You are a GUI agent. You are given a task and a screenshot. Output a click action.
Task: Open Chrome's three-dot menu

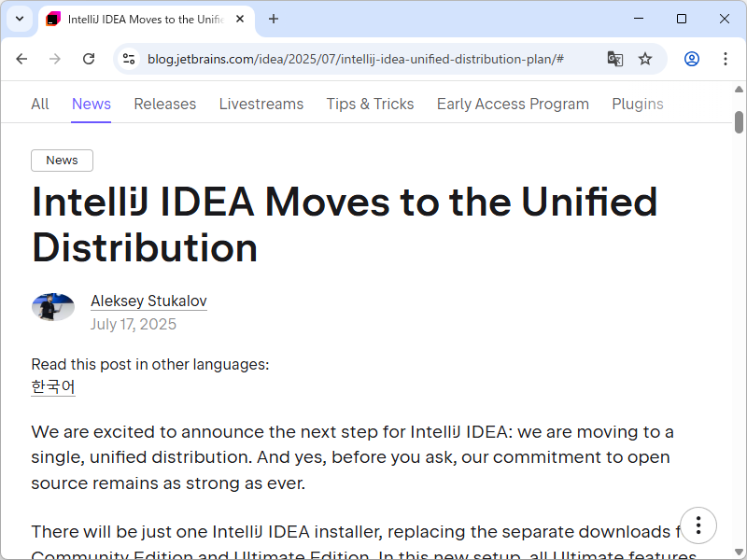pos(726,59)
